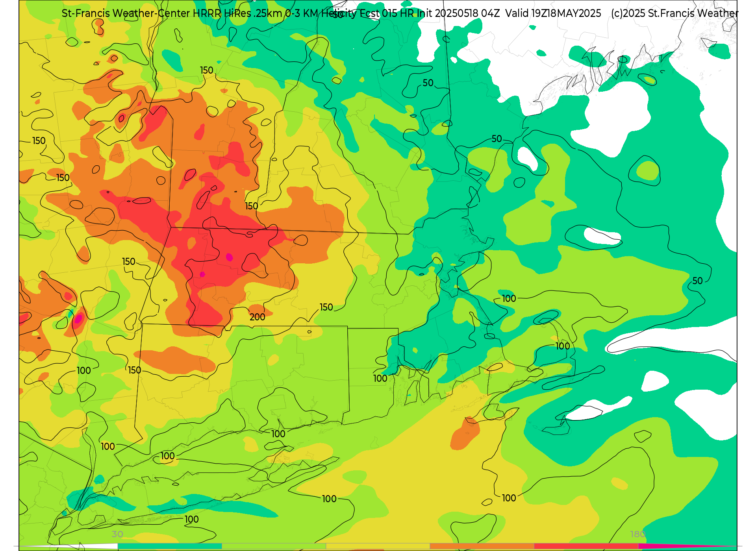Image resolution: width=756 pixels, height=551 pixels.
Task: Pick the red color bar segment
Action: pyautogui.click(x=586, y=546)
